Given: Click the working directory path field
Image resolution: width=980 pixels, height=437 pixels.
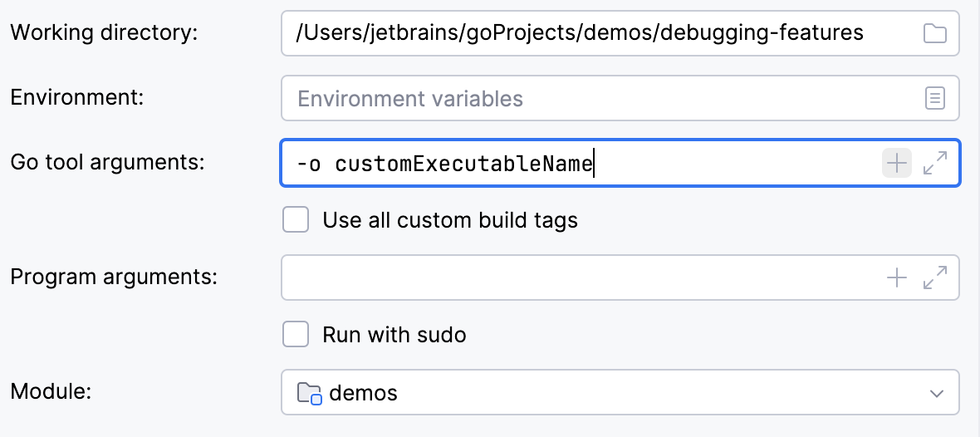Looking at the screenshot, I should tap(581, 33).
